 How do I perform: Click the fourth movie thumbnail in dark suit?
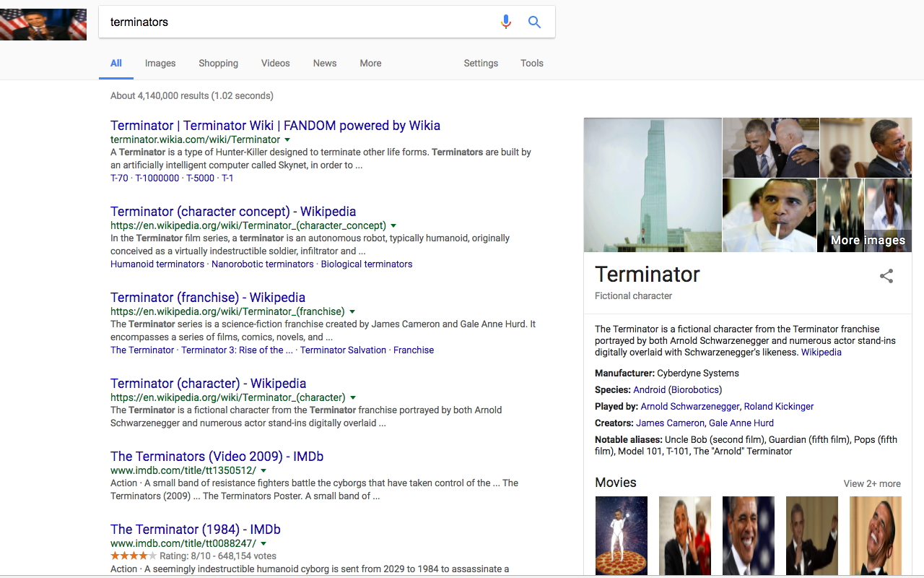click(812, 535)
